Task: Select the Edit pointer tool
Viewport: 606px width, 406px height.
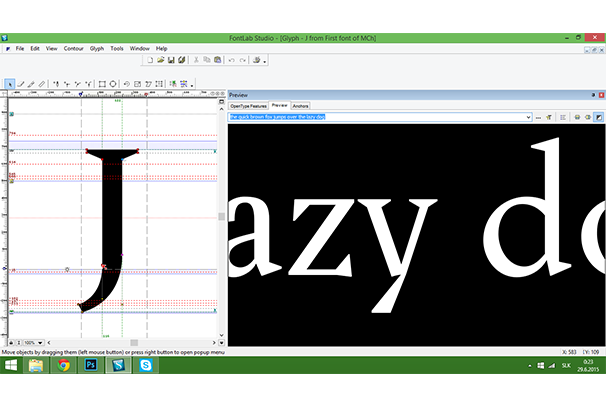Action: (10, 84)
